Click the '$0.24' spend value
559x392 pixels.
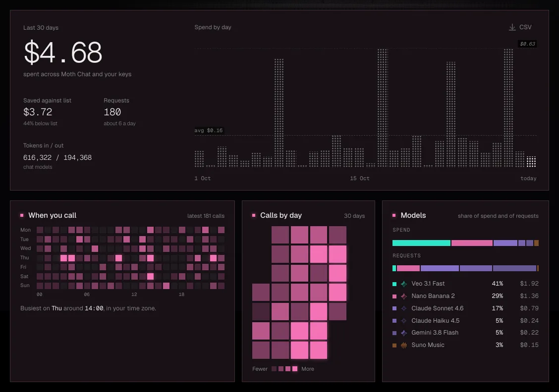[529, 320]
